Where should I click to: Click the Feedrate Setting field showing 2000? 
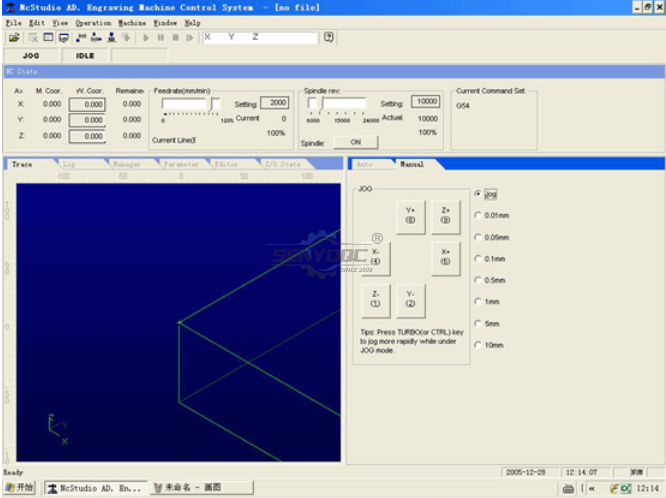point(275,103)
